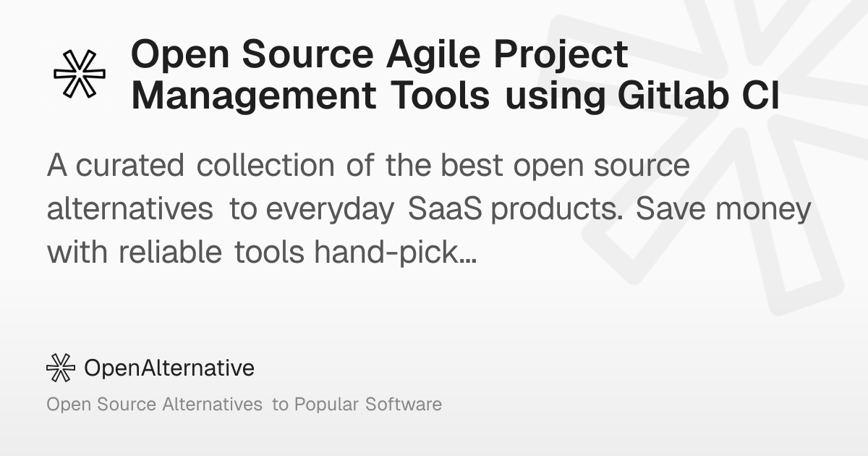Viewport: 868px width, 456px height.
Task: Click the word "products." in the description
Action: click(550, 209)
